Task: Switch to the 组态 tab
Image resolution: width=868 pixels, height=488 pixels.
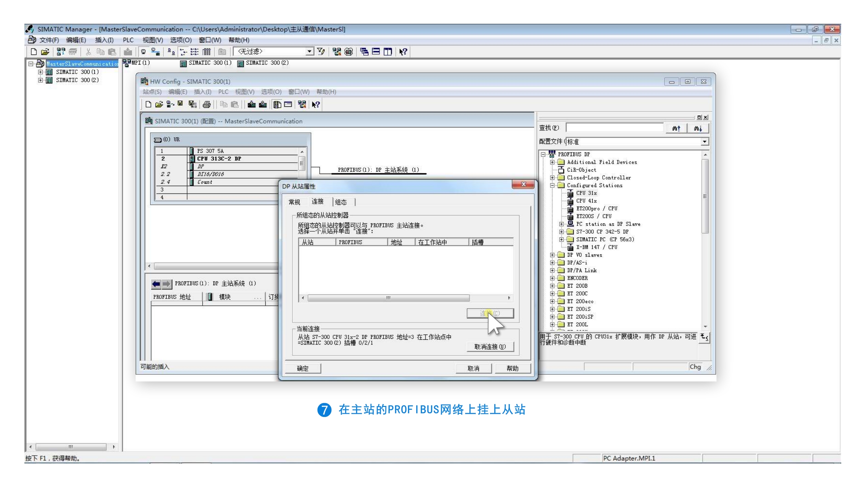Action: pos(341,202)
